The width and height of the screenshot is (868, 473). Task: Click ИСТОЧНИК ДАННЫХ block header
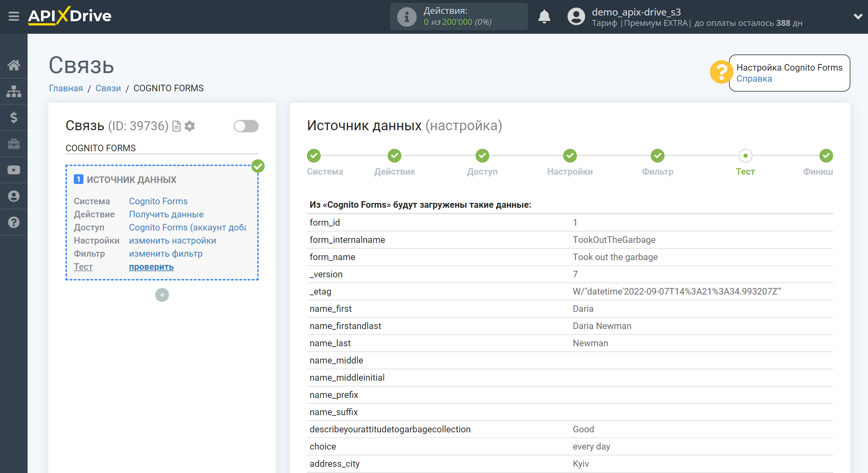(x=131, y=179)
